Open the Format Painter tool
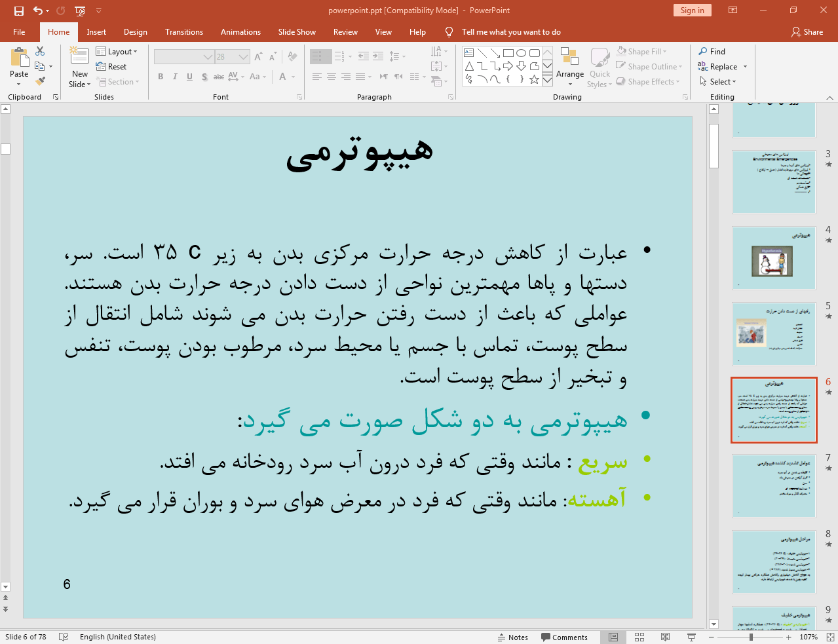This screenshot has width=838, height=644. click(39, 80)
